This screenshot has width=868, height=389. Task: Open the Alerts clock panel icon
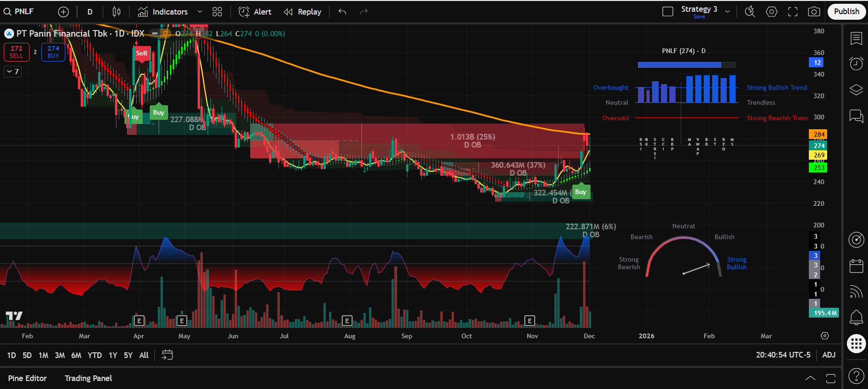(x=856, y=63)
